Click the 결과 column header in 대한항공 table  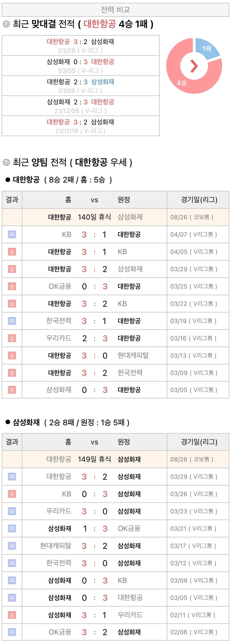click(12, 200)
